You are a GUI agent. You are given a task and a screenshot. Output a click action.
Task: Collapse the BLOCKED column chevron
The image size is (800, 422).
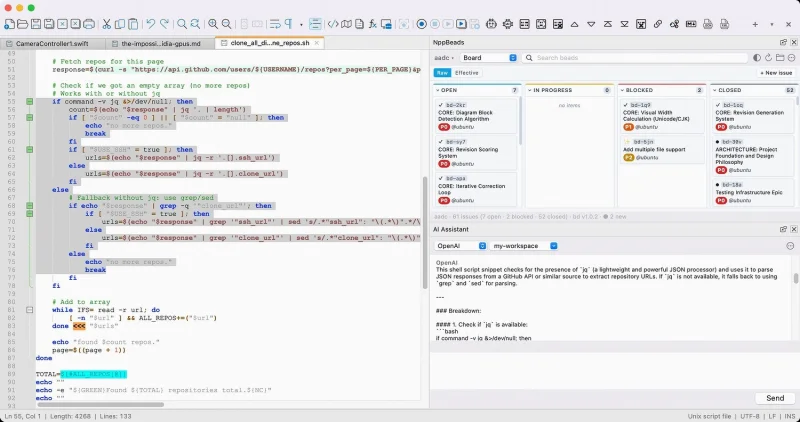pos(622,90)
